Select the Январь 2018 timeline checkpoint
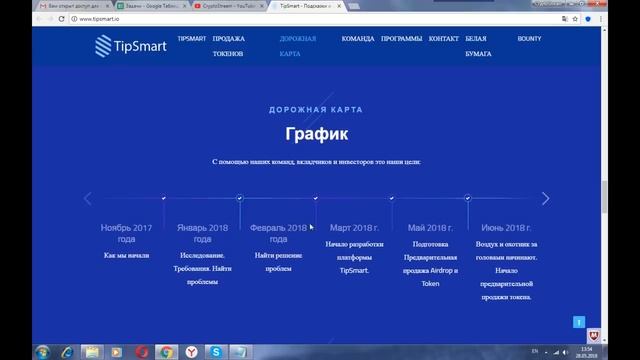 tap(240, 198)
